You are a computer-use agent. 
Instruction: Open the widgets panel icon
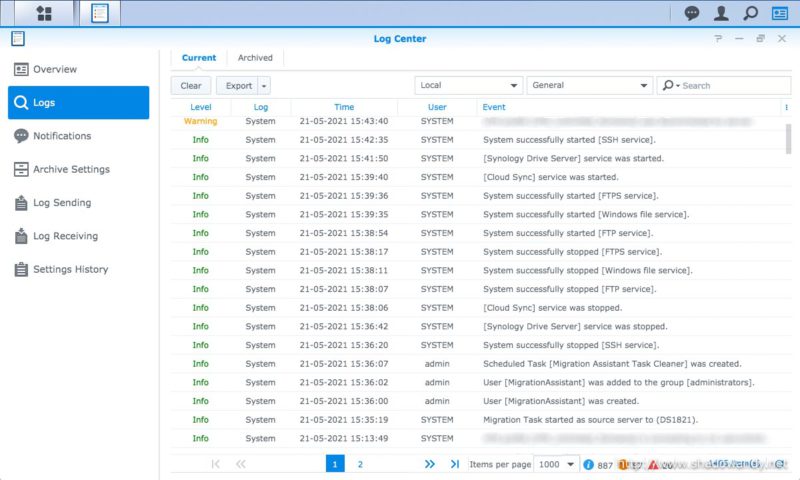780,13
